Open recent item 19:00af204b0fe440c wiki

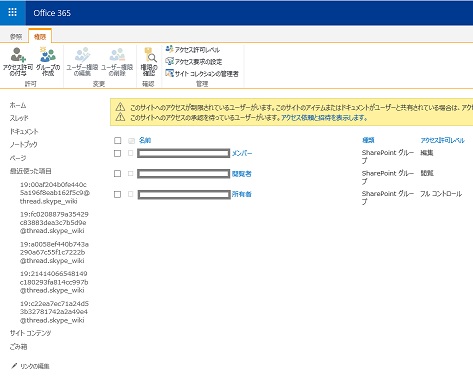point(55,193)
